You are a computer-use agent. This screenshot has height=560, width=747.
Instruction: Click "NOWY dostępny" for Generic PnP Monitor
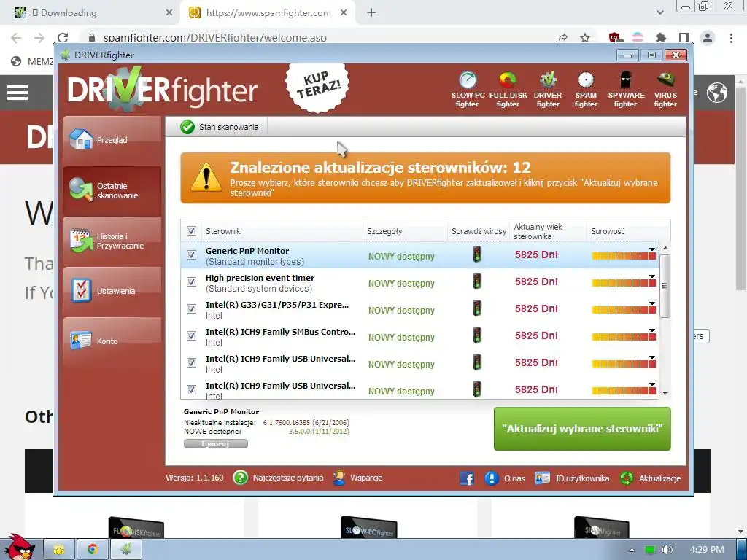coord(401,256)
